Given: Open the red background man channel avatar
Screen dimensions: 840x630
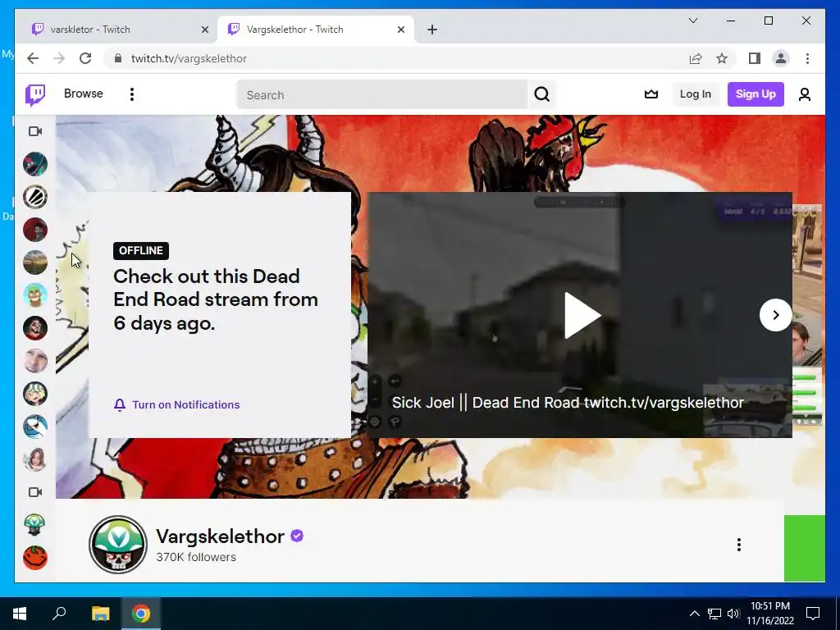Looking at the screenshot, I should tap(35, 230).
